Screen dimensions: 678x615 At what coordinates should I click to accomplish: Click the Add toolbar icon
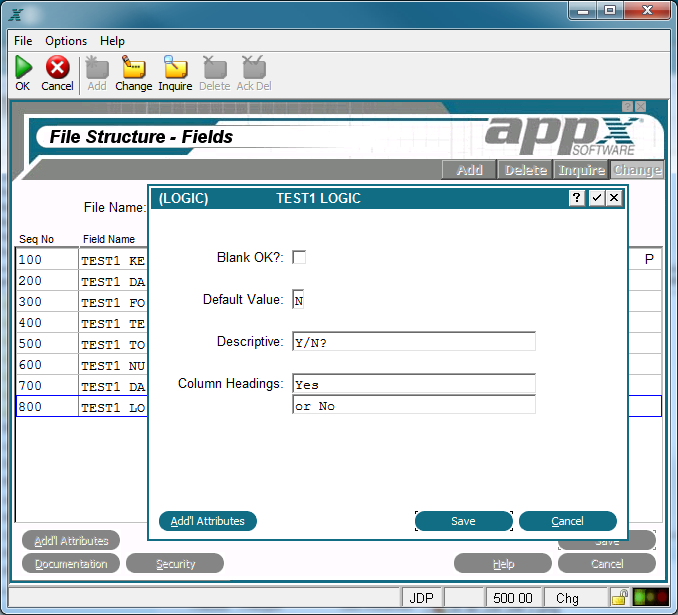(97, 67)
